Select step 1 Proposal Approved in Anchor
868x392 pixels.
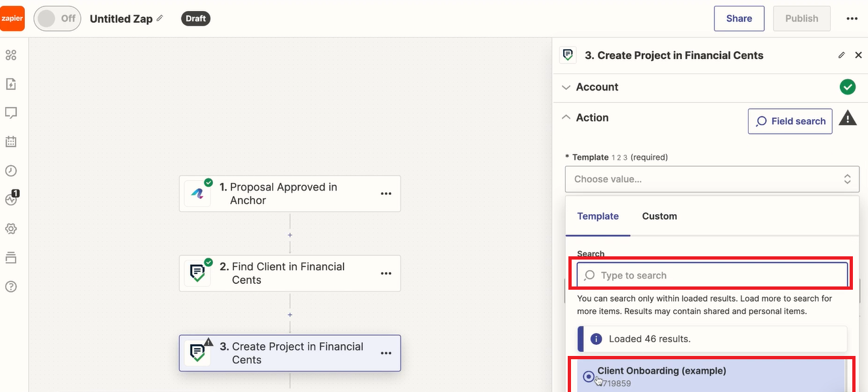(x=290, y=193)
